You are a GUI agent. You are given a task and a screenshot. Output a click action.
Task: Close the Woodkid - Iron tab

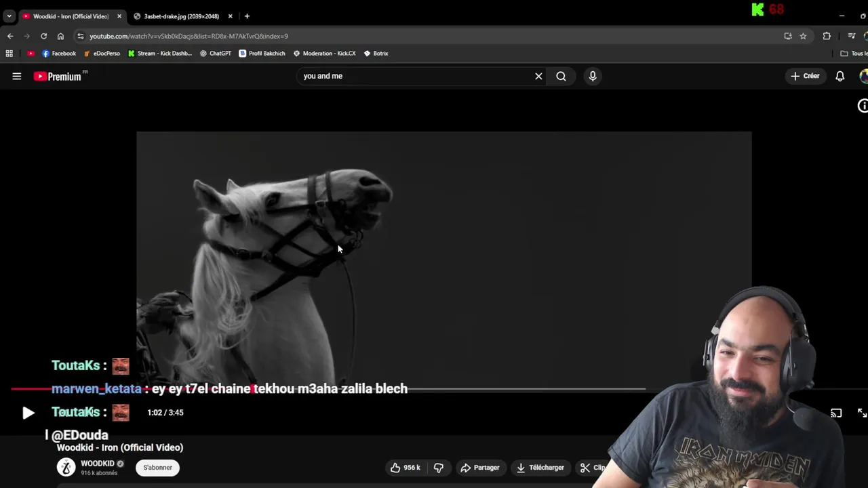(119, 16)
